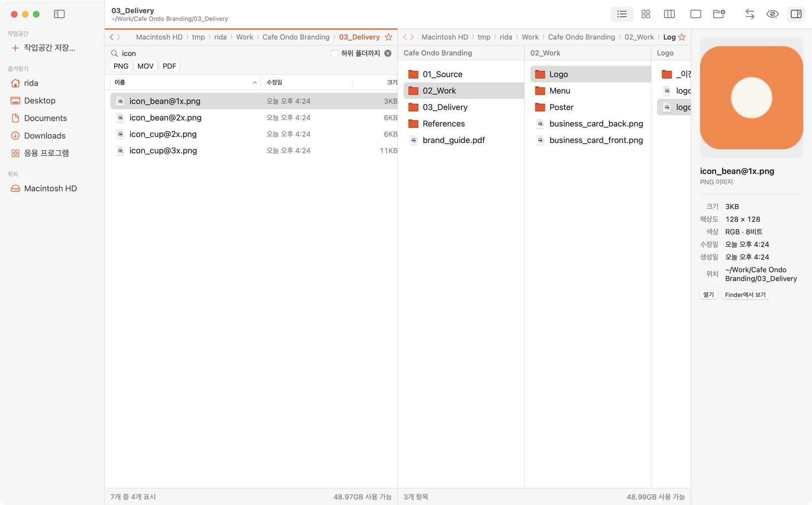The width and height of the screenshot is (812, 505).
Task: Click 02_Work in right pane breadcrumb
Action: 639,37
